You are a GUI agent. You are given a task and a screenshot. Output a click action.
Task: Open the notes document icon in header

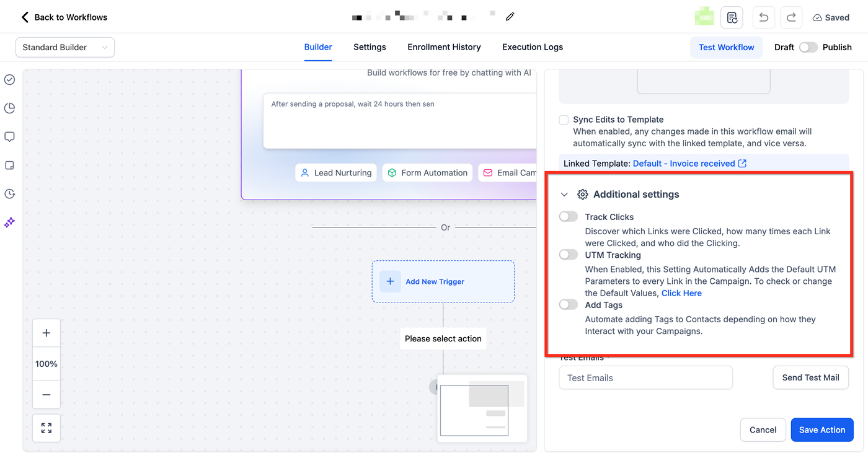(x=732, y=17)
